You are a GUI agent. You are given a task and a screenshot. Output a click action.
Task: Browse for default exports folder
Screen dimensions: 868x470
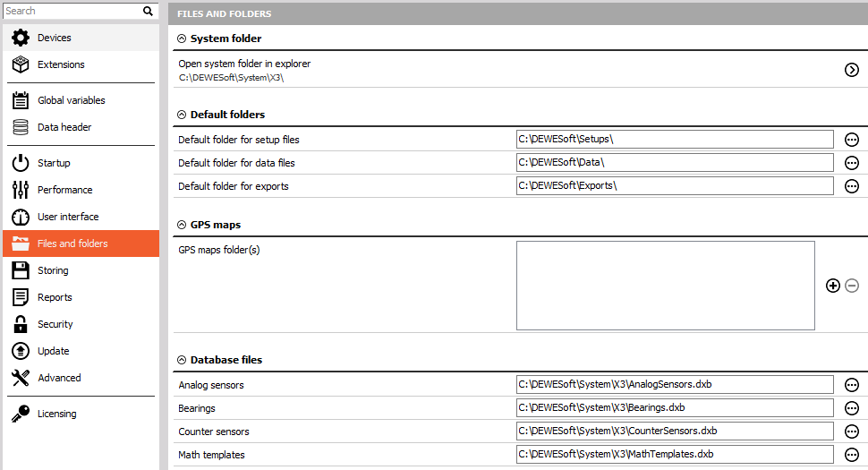pos(851,186)
